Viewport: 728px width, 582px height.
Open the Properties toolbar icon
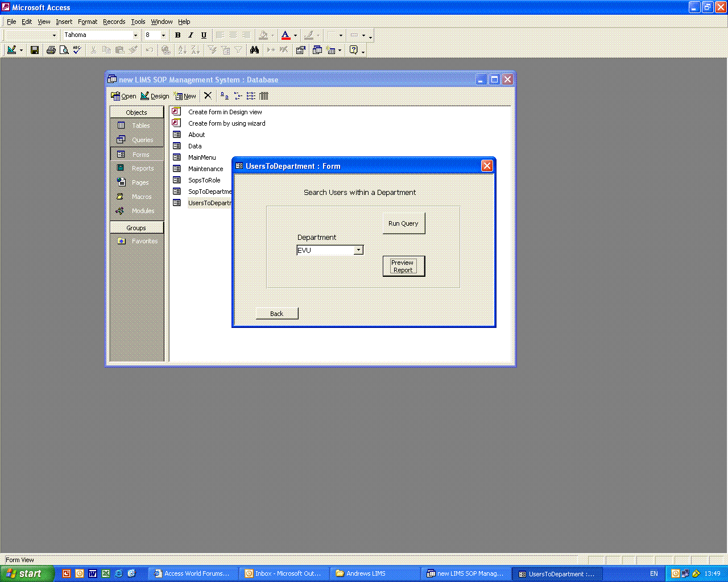pyautogui.click(x=301, y=50)
